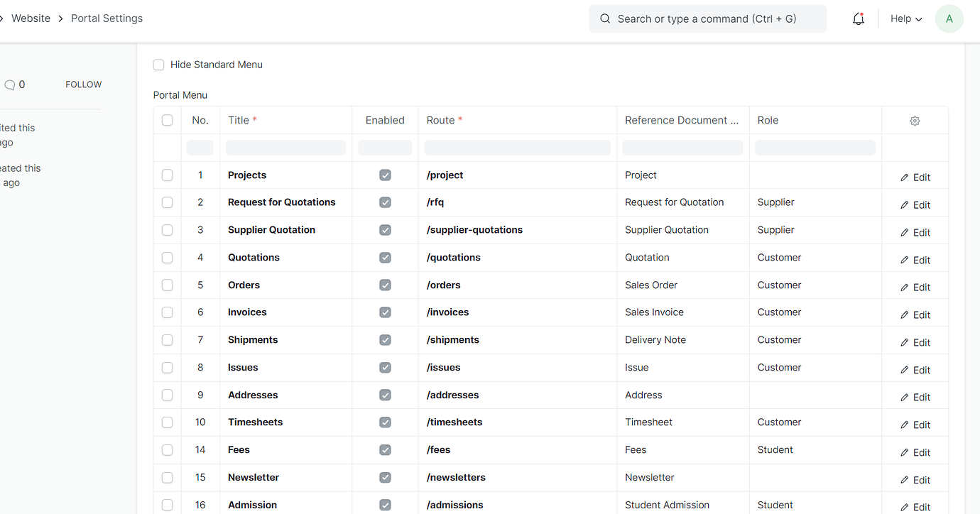Click the magnifier icon in the search bar
The height and width of the screenshot is (514, 980).
click(x=605, y=18)
